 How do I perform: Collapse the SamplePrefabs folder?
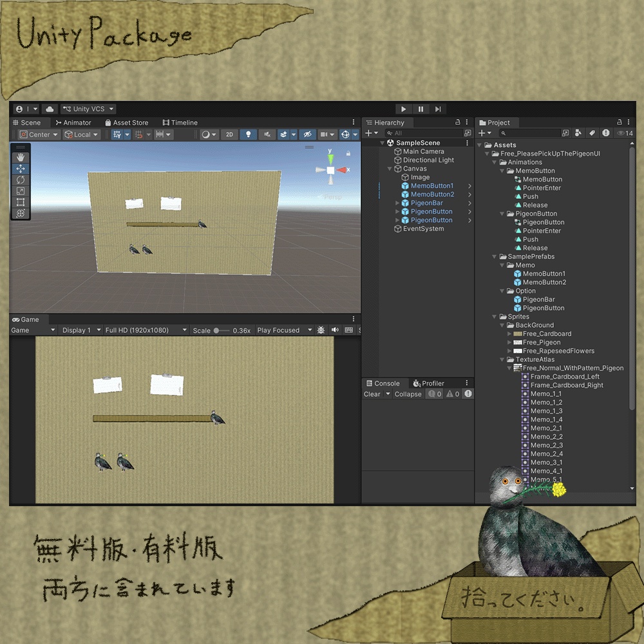pyautogui.click(x=494, y=257)
